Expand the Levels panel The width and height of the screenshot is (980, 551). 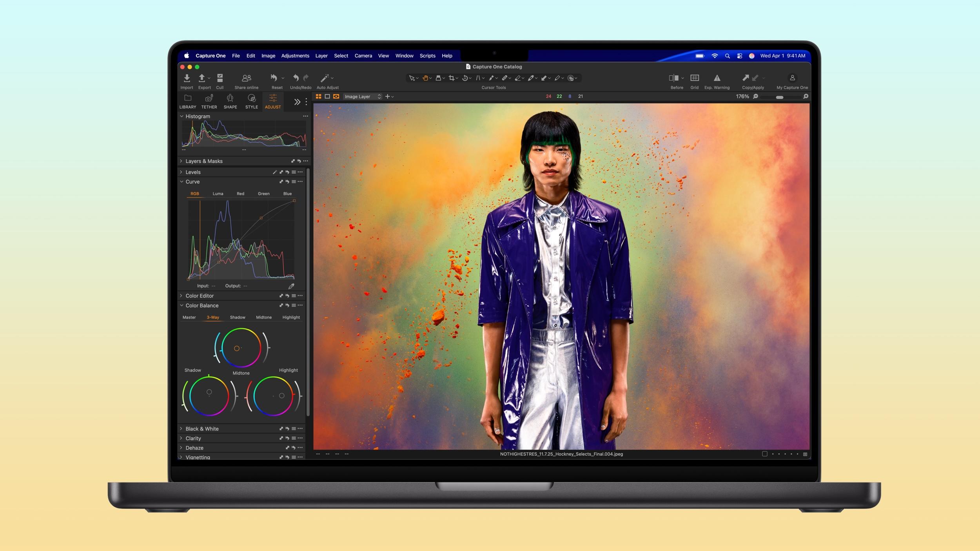coord(181,172)
